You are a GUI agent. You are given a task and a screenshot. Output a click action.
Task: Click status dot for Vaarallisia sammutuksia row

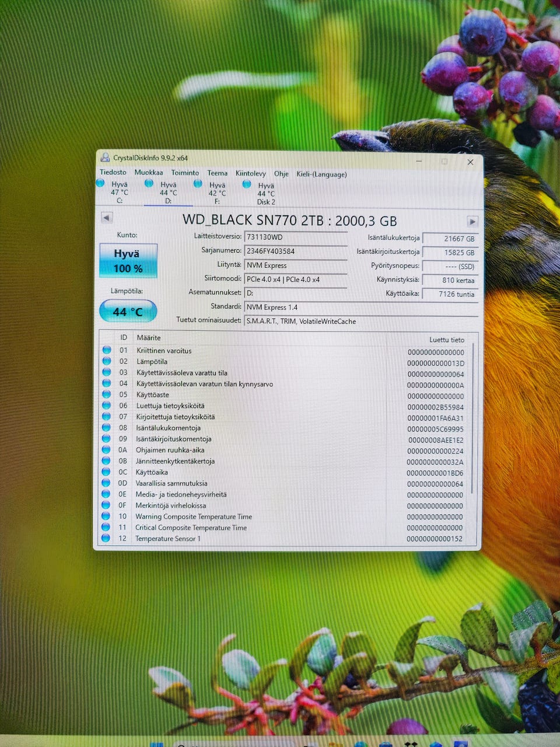tap(106, 483)
